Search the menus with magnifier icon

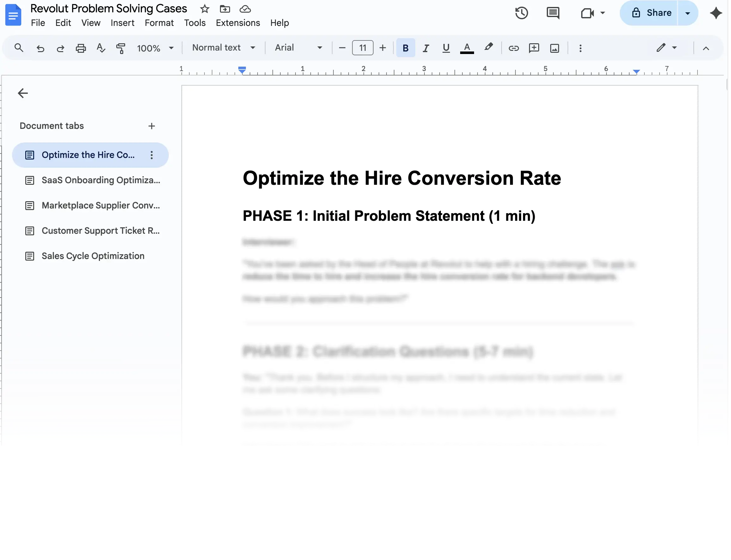19,48
